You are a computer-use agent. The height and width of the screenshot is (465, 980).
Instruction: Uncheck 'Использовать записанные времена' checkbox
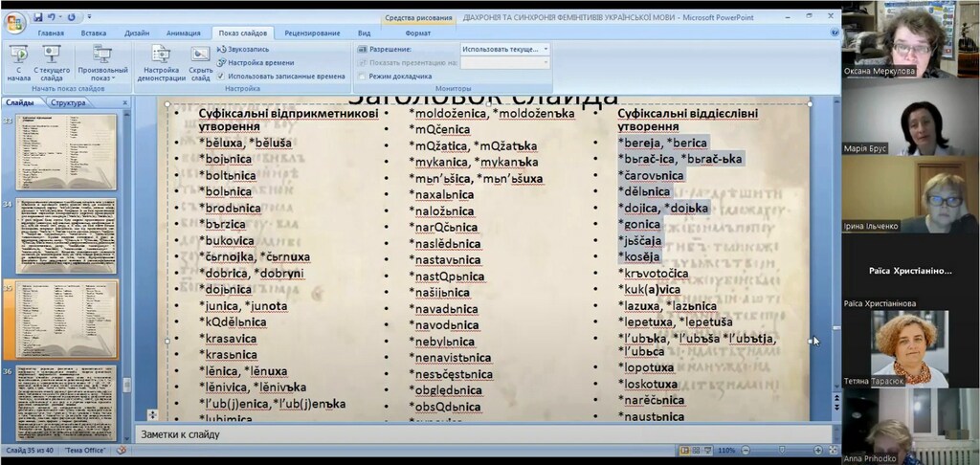pos(222,76)
